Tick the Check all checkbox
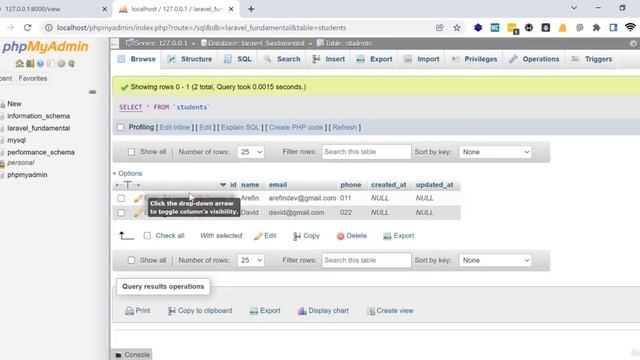The height and width of the screenshot is (360, 640). coord(147,236)
